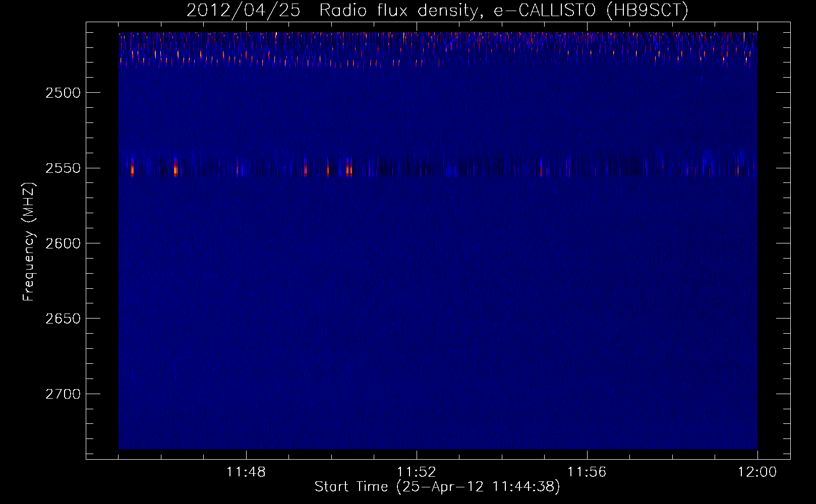The height and width of the screenshot is (504, 816).
Task: Select the 2500 frequency tick label
Action: (63, 93)
